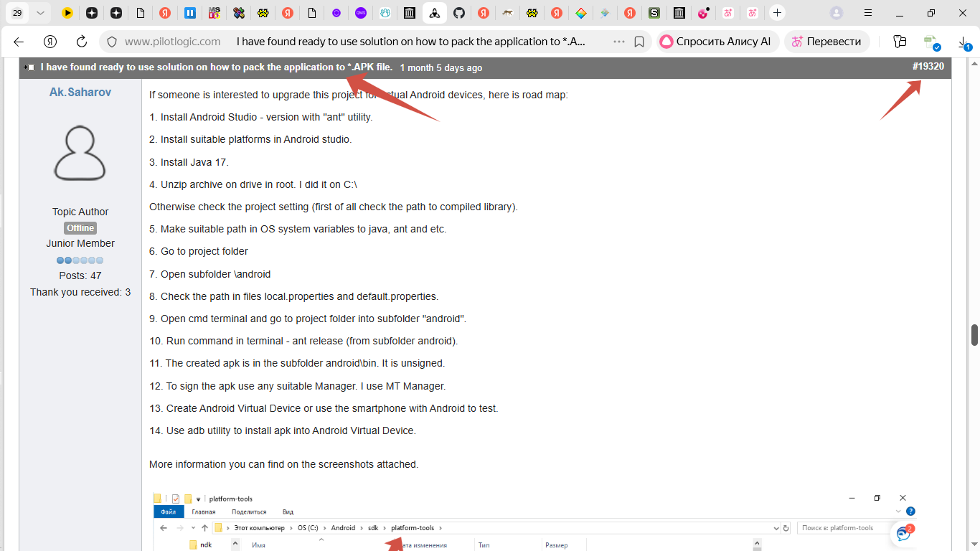Open the 29 tabs counter
The height and width of the screenshot is (551, 980).
click(17, 13)
